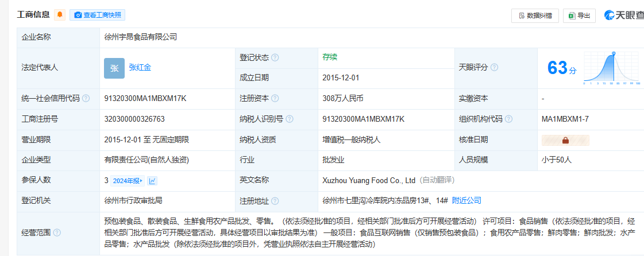Open the 2024年报 annual report link

(x=128, y=180)
